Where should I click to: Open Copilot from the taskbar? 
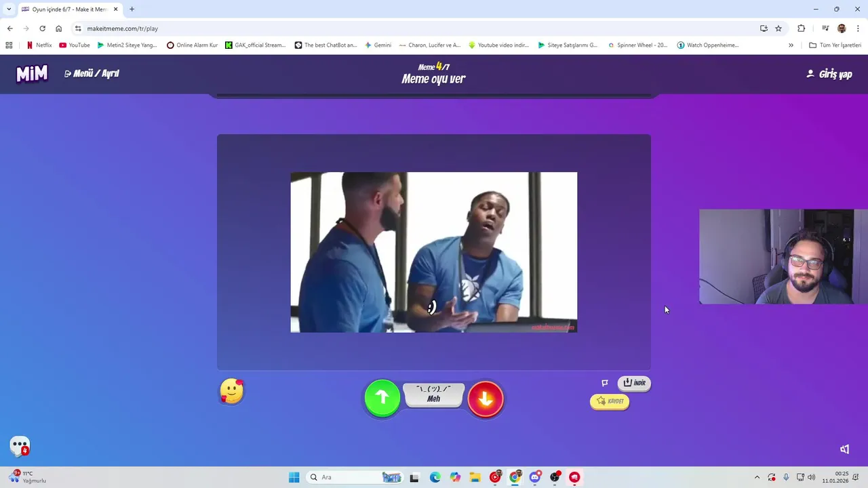click(x=455, y=477)
